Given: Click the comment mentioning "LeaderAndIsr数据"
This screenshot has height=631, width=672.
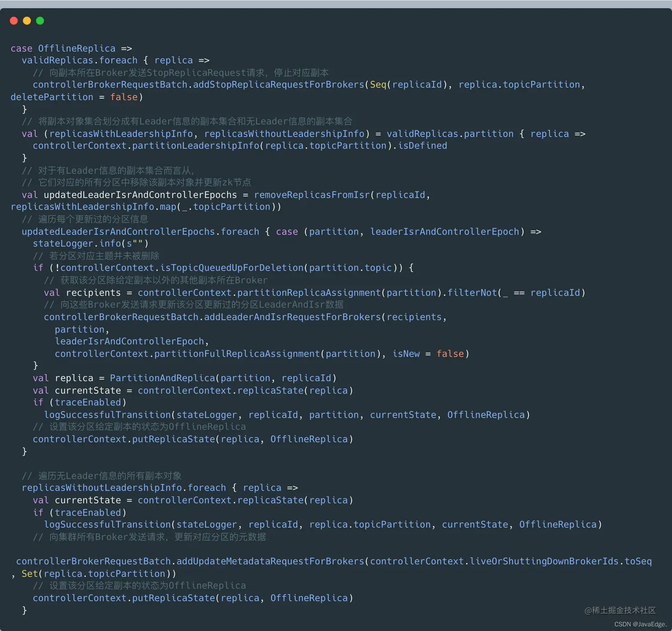Looking at the screenshot, I should 194,305.
